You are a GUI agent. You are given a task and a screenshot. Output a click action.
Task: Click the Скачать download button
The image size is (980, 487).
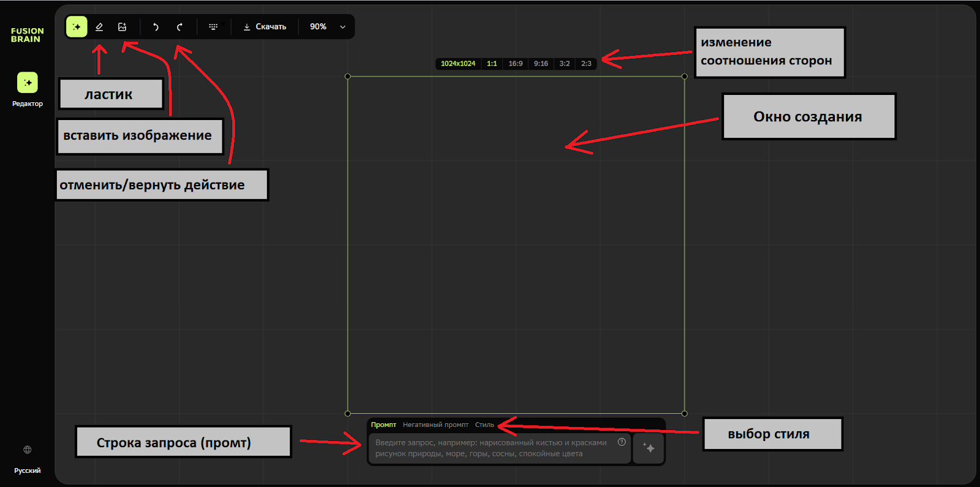[x=265, y=27]
